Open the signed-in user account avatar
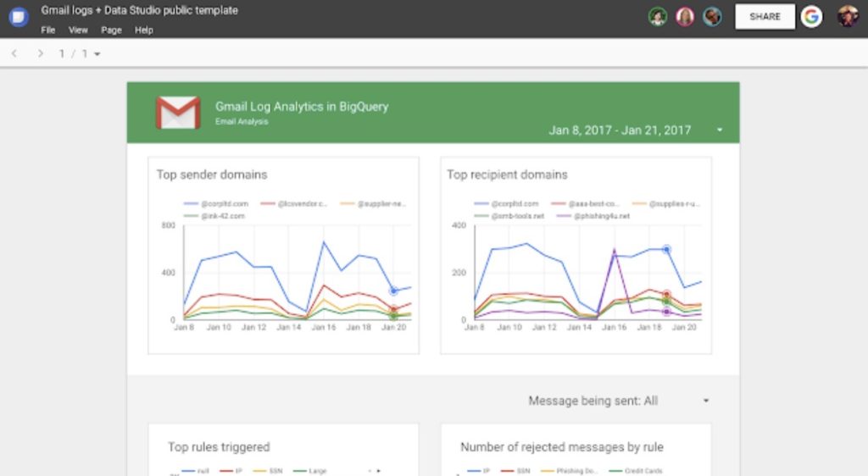Viewport: 868px width, 476px height. pos(848,17)
